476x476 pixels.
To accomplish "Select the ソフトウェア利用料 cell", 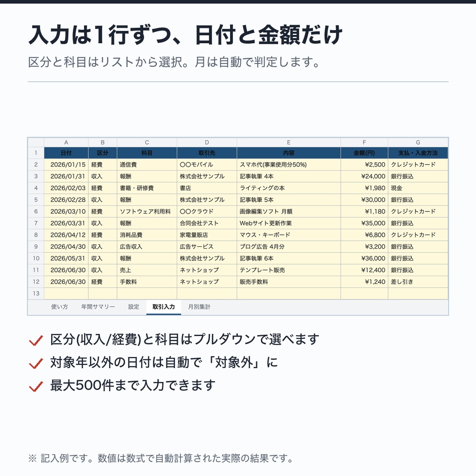I will (x=147, y=212).
